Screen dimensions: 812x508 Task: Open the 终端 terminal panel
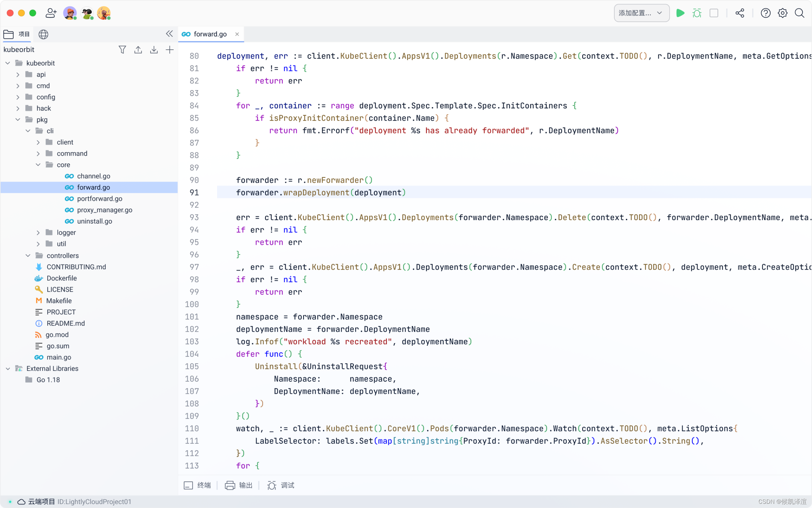pyautogui.click(x=197, y=485)
